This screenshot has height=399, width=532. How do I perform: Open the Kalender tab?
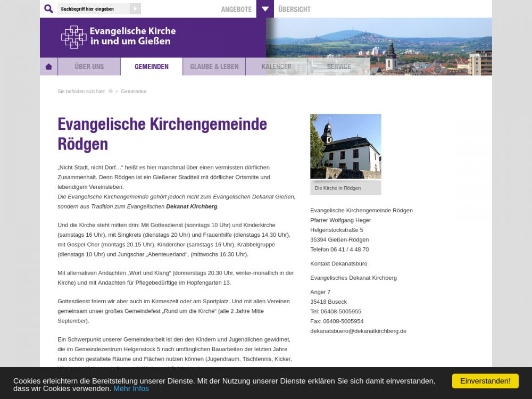click(276, 66)
